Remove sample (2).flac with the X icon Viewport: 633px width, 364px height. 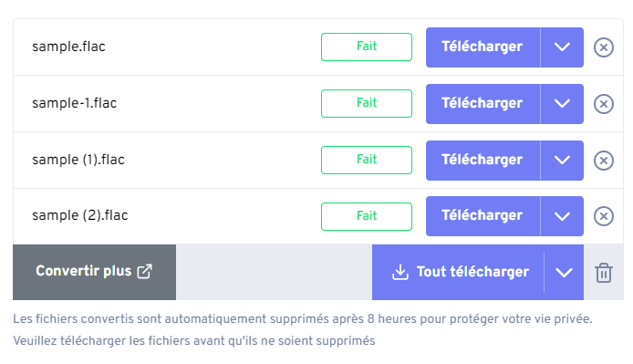(604, 216)
